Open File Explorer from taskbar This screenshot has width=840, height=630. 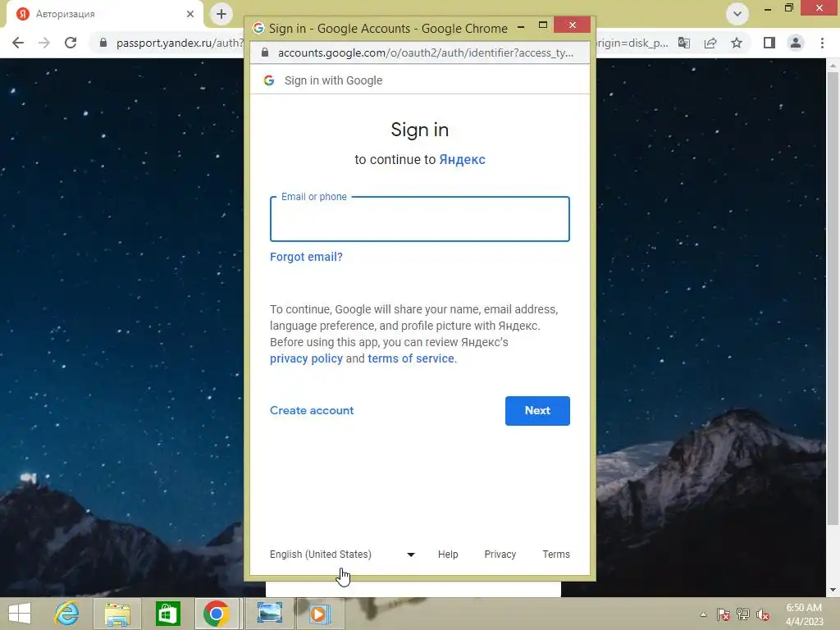(117, 614)
